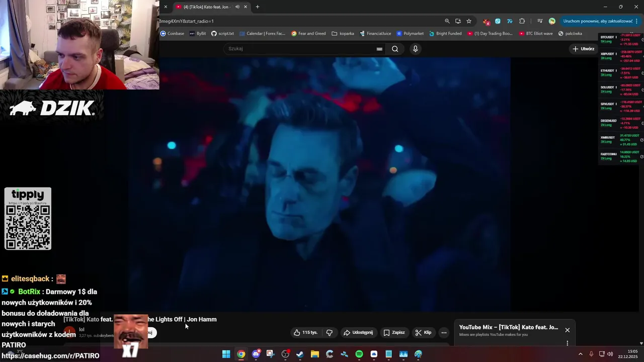Open on-screen keyboard icon in search box
644x362 pixels.
pos(379,49)
